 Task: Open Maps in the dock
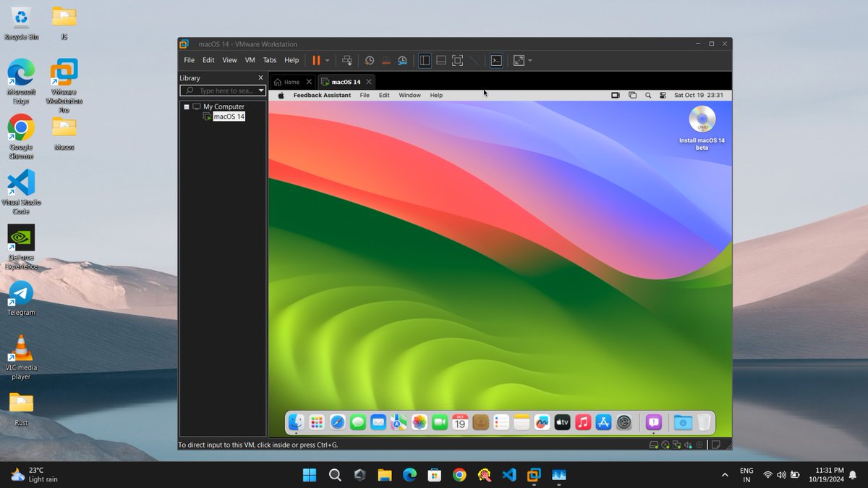point(399,423)
